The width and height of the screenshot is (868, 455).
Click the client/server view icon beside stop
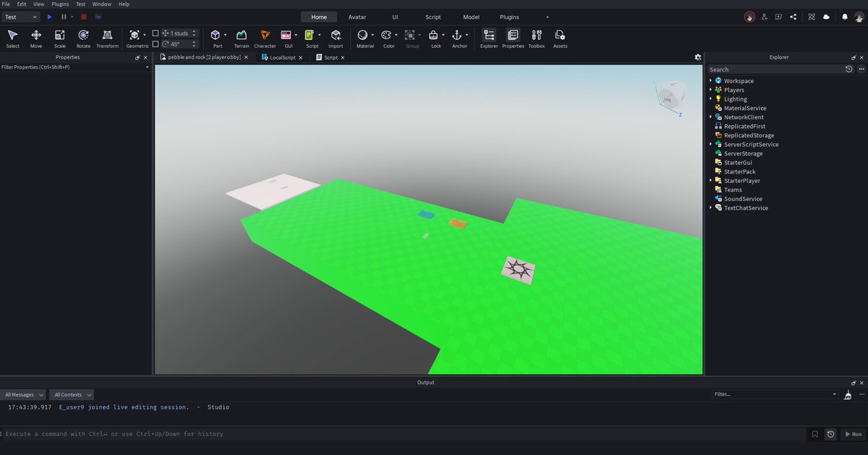click(98, 16)
